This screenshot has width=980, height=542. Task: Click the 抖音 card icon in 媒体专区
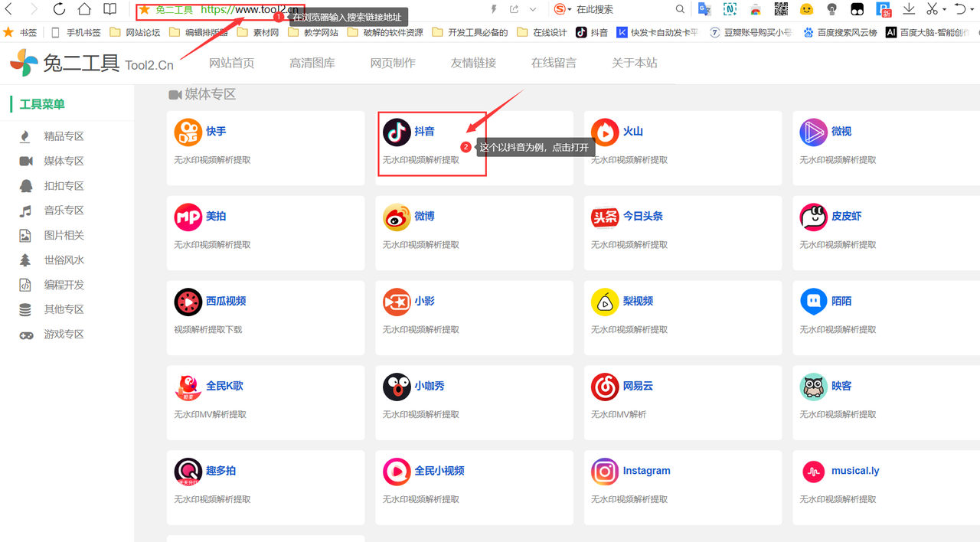397,132
